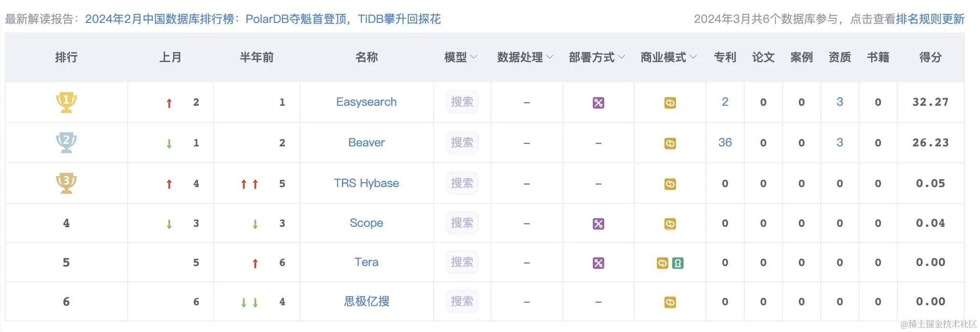Image resolution: width=980 pixels, height=332 pixels.
Task: Click the 上月 column header
Action: (x=171, y=57)
